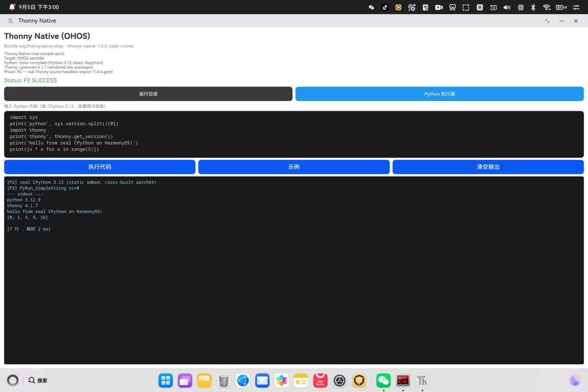Check the battery status icon
The width and height of the screenshot is (588, 392).
tap(561, 7)
